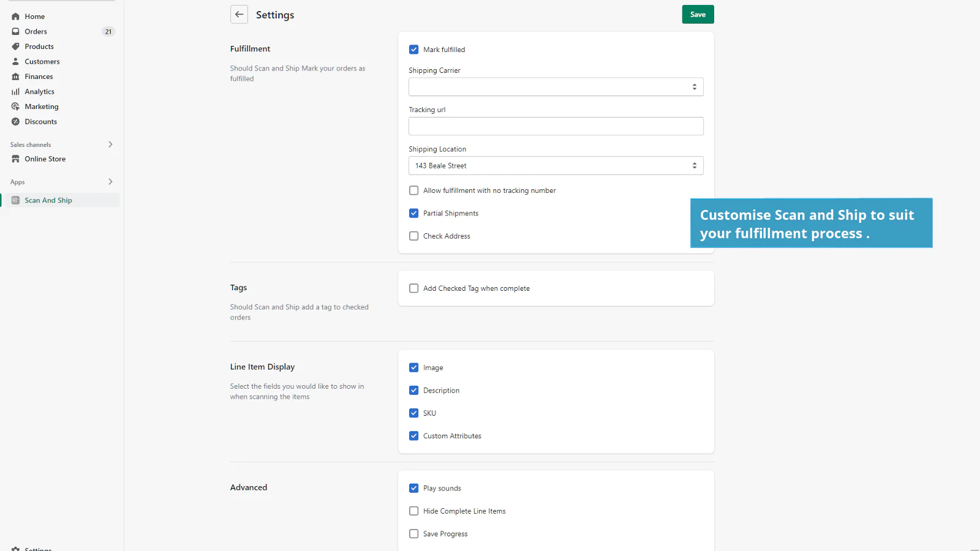
Task: Open the Online Store menu item
Action: point(45,159)
